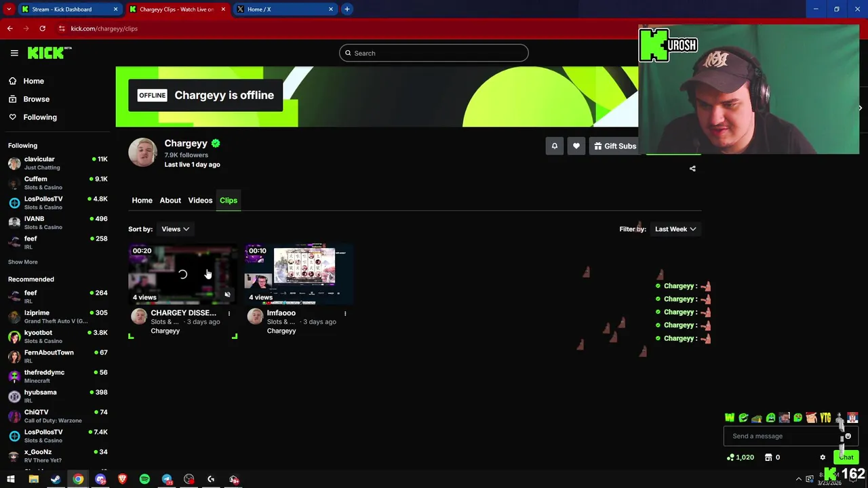Click the Gift Subs button
Screen dimensions: 868x488
pyautogui.click(x=615, y=146)
